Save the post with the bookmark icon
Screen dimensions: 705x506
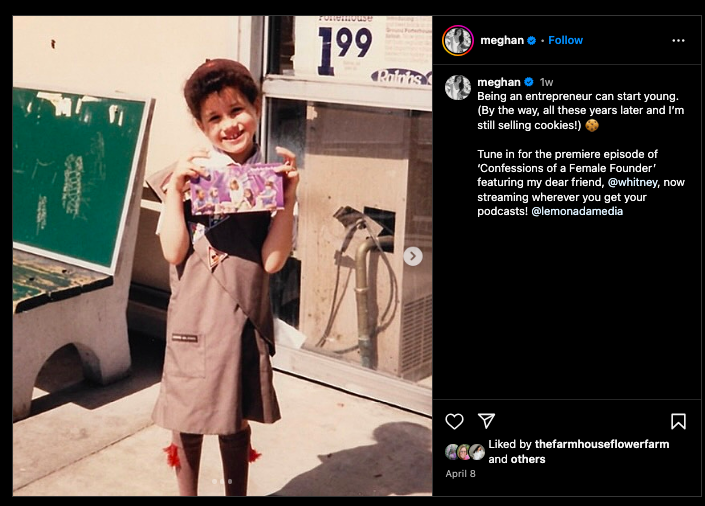(x=678, y=421)
